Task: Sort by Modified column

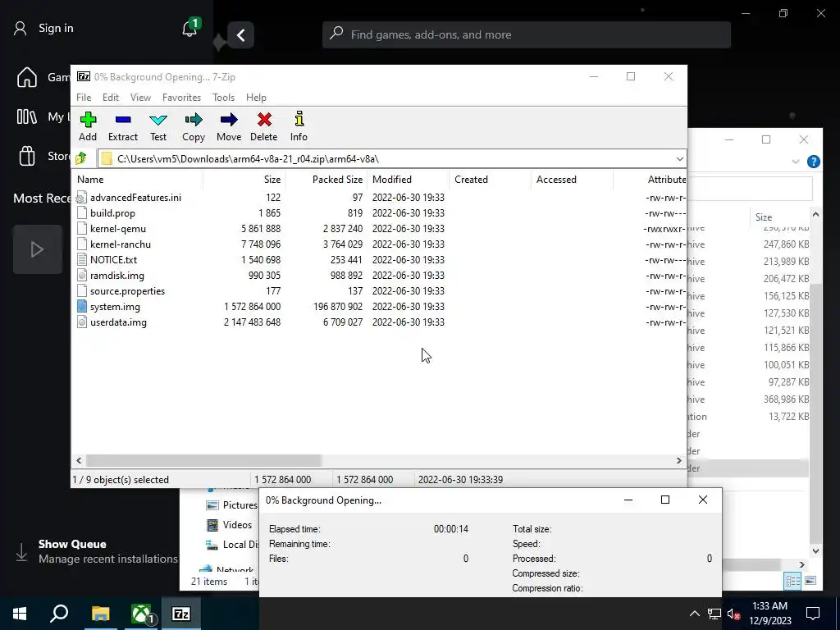Action: point(409,180)
